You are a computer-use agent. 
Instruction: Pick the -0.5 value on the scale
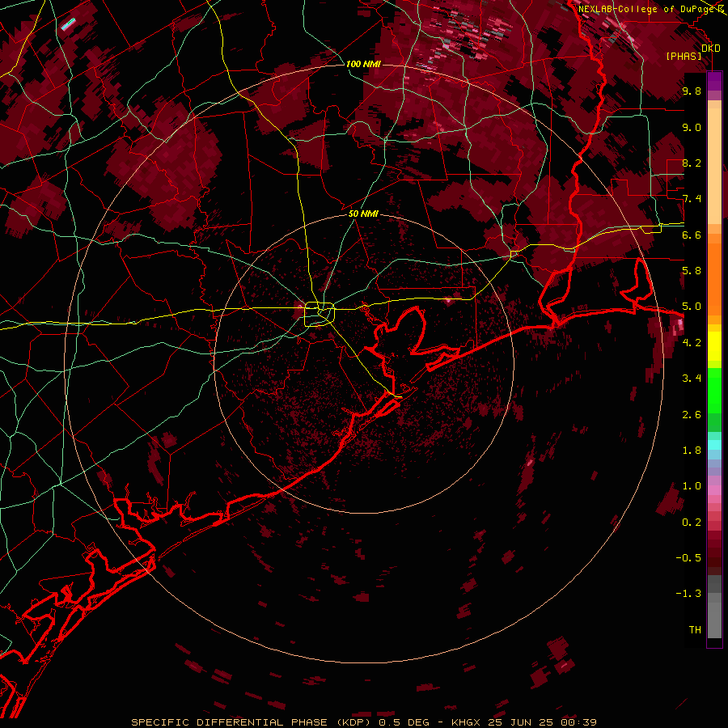click(688, 557)
